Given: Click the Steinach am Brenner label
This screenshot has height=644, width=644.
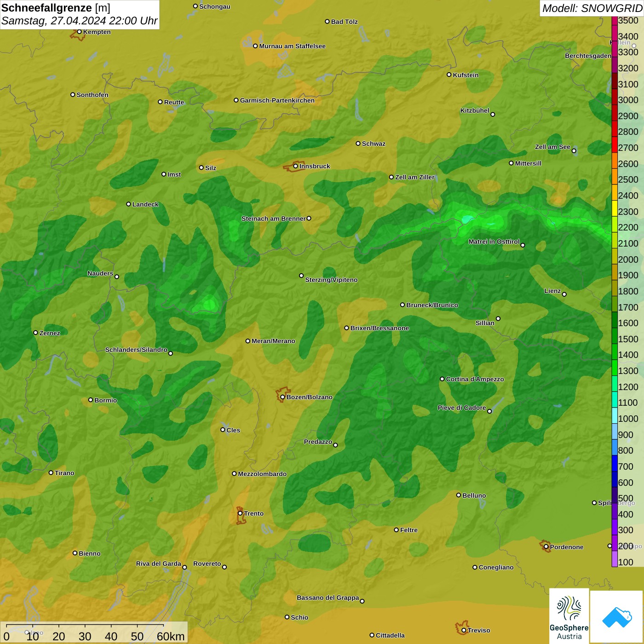Looking at the screenshot, I should pyautogui.click(x=273, y=218).
